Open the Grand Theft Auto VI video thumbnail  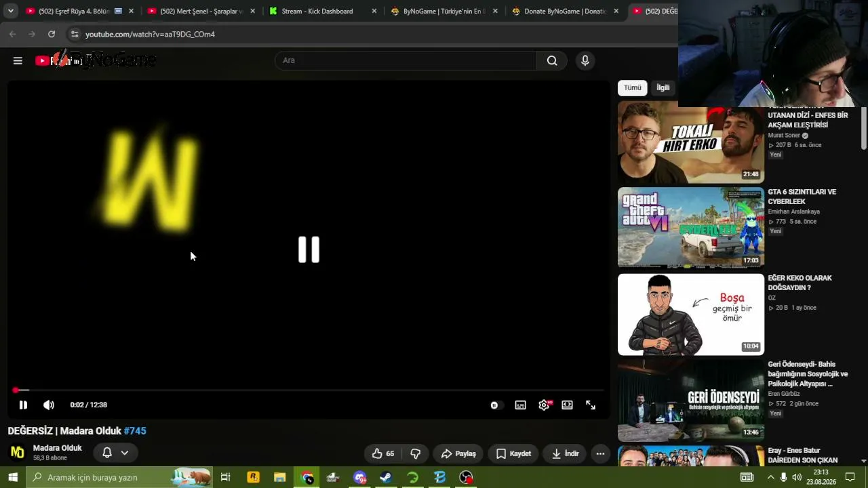coord(691,228)
